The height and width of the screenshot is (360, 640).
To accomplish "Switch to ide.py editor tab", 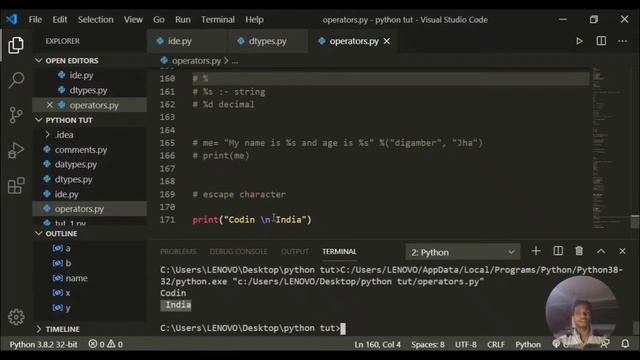I will click(x=187, y=41).
